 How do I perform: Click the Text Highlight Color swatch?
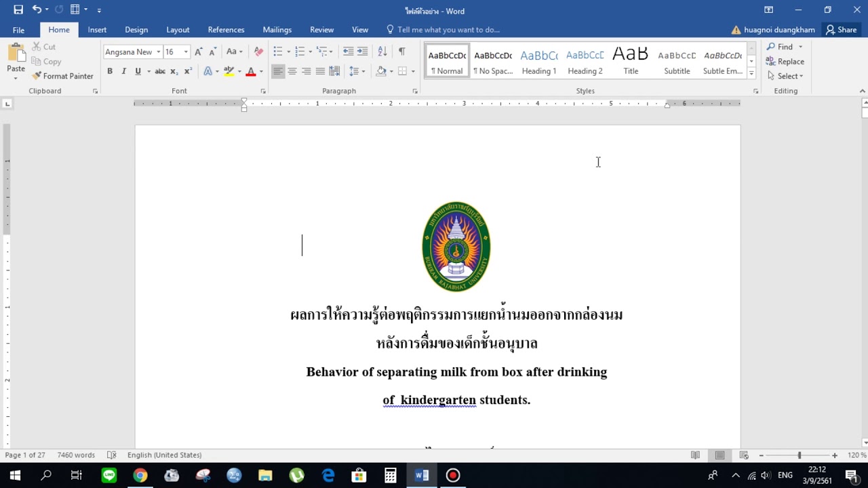pyautogui.click(x=229, y=71)
